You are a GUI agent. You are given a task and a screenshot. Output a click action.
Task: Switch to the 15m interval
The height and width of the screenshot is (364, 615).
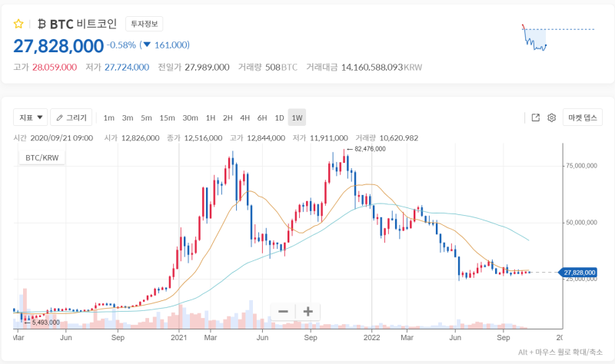(167, 118)
